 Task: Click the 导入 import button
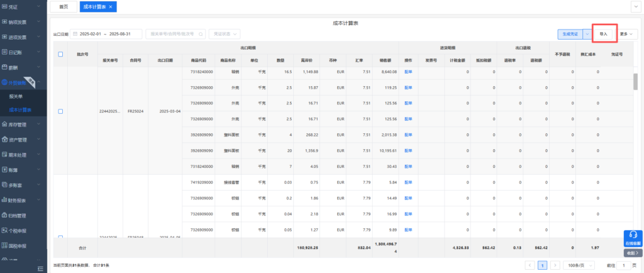(603, 34)
